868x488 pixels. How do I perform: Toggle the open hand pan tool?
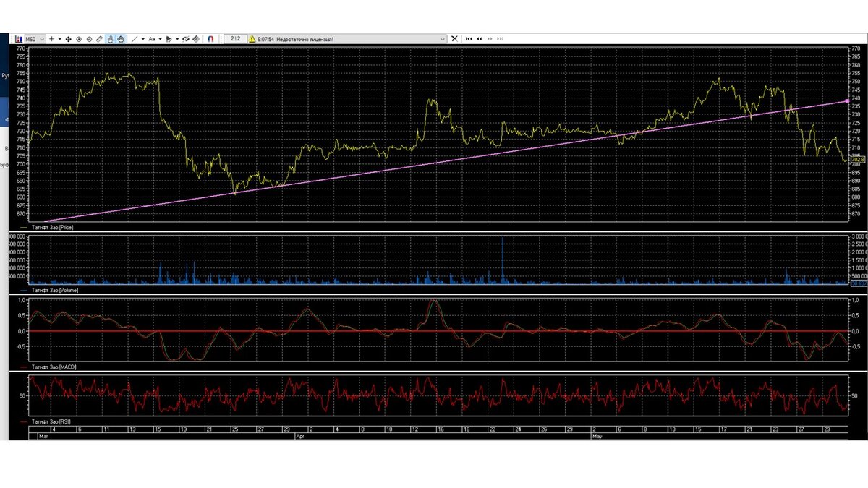click(121, 39)
